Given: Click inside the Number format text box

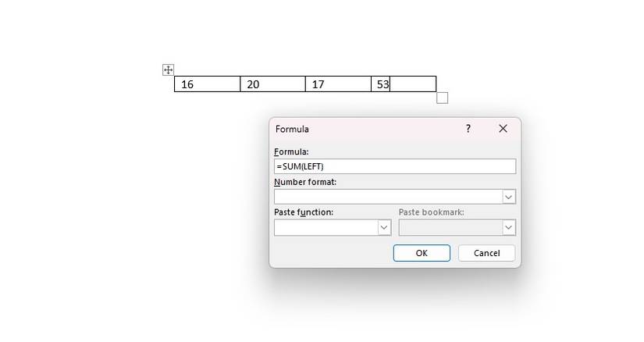Looking at the screenshot, I should point(388,197).
